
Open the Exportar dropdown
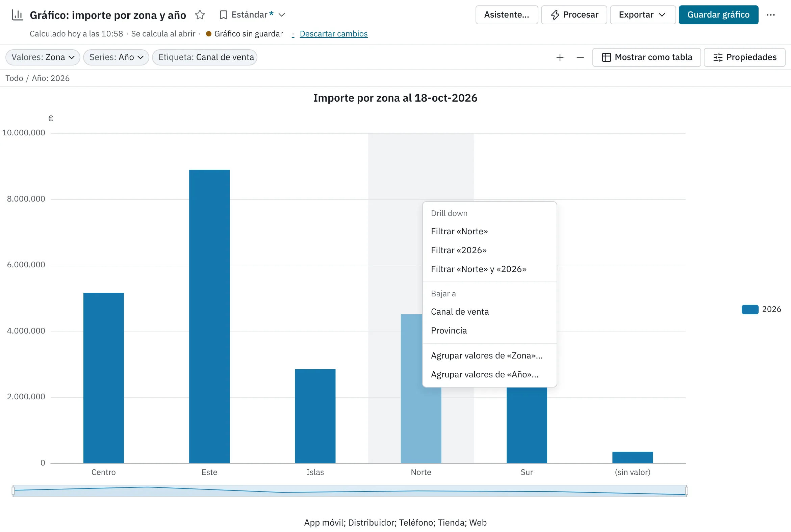643,15
